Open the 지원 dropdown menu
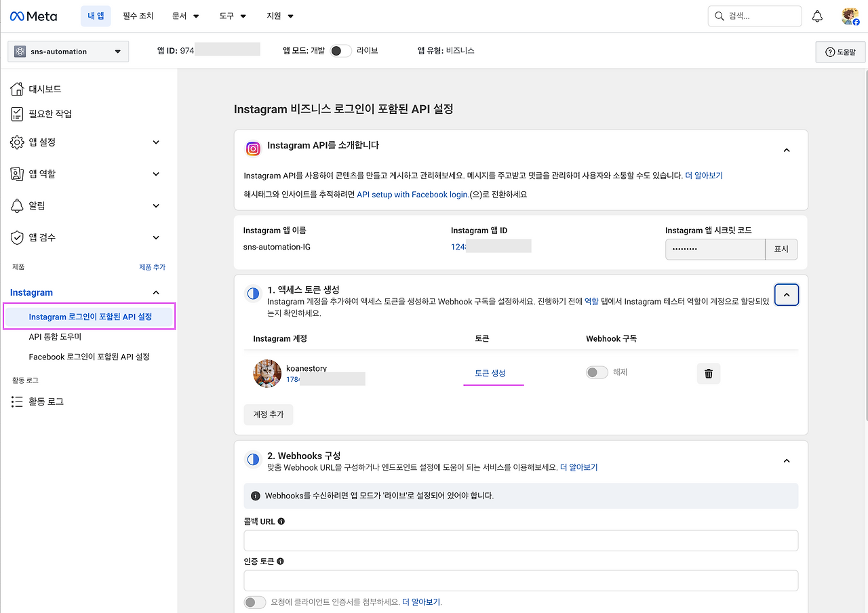Viewport: 868px width, 613px height. pyautogui.click(x=280, y=16)
